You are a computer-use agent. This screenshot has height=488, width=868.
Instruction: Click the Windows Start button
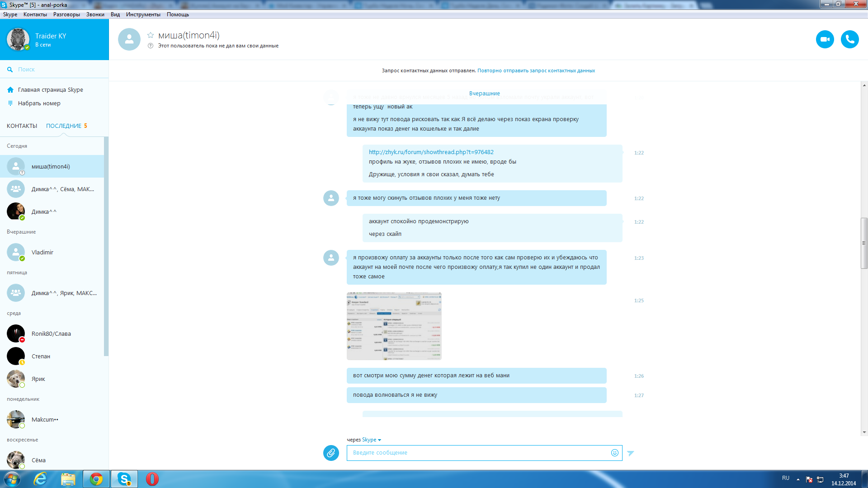click(x=12, y=479)
